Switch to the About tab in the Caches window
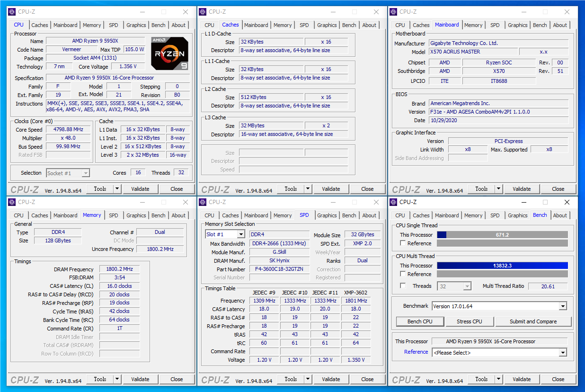The image size is (585, 392). pyautogui.click(x=369, y=25)
